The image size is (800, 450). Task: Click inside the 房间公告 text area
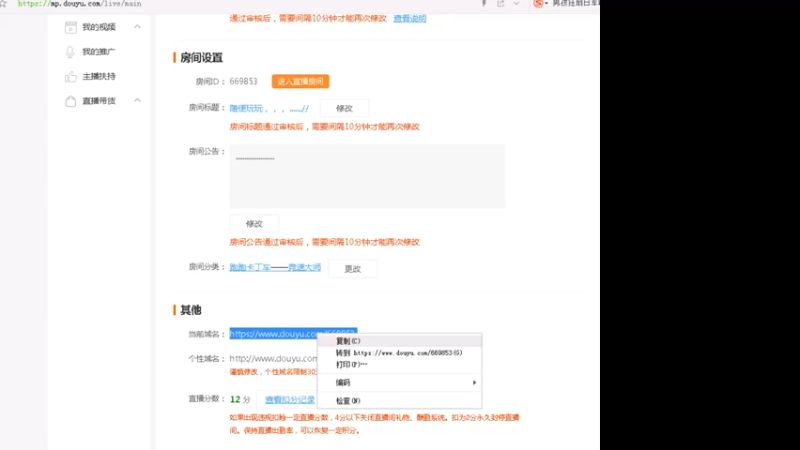pos(367,176)
